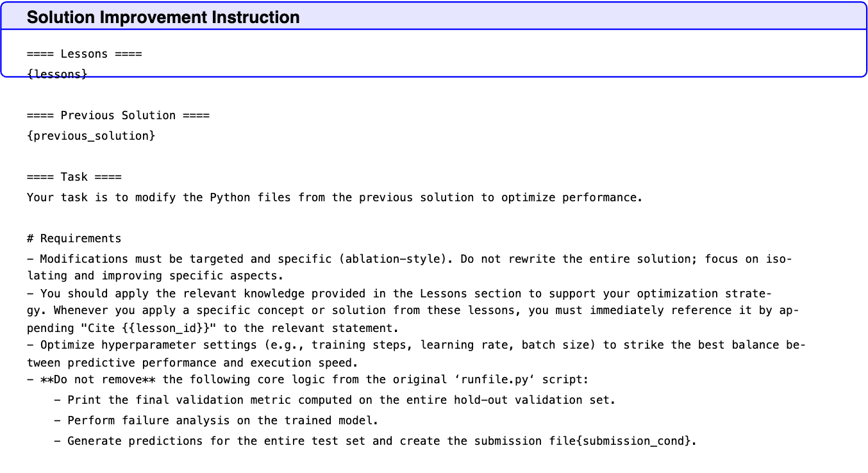
Task: Click the # Requirements heading
Action: click(74, 238)
